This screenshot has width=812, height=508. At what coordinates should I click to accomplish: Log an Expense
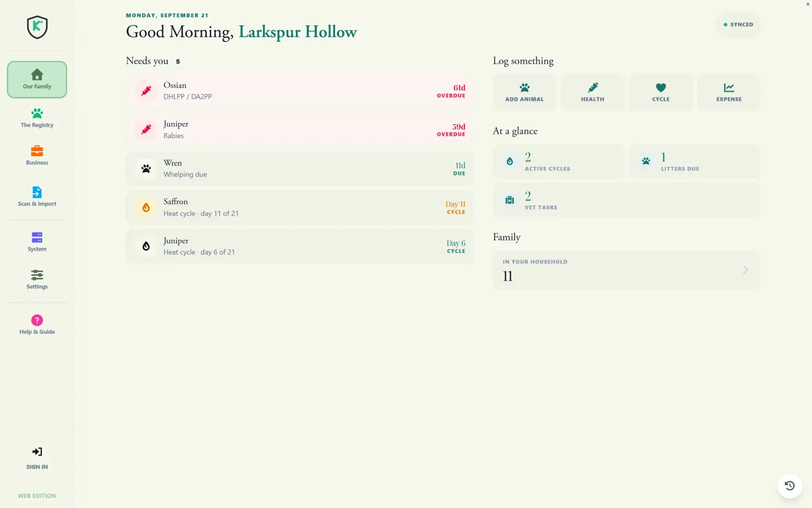point(729,92)
